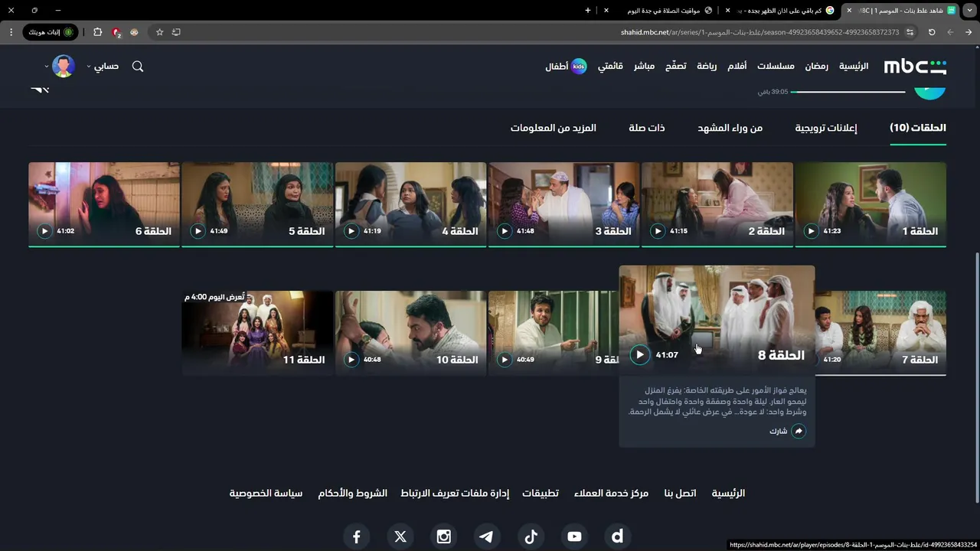The height and width of the screenshot is (551, 980).
Task: Click the red extension icon with badge 2
Action: [x=116, y=32]
